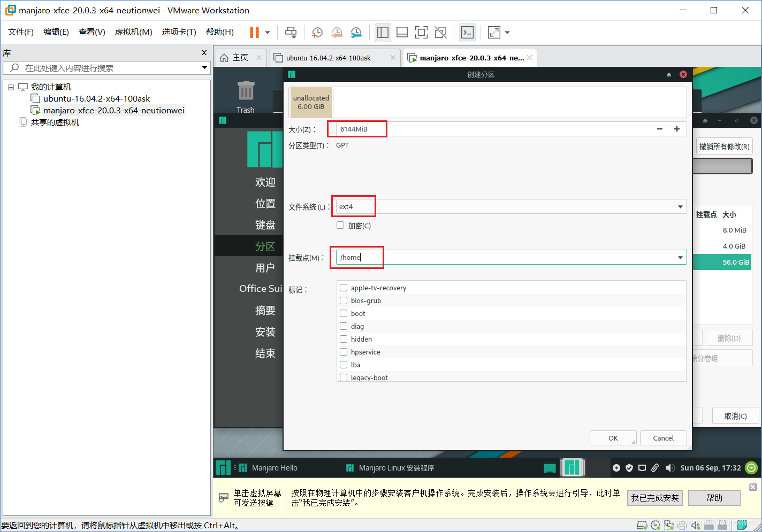Image resolution: width=762 pixels, height=532 pixels.
Task: Increase partition size with plus button
Action: (x=677, y=129)
